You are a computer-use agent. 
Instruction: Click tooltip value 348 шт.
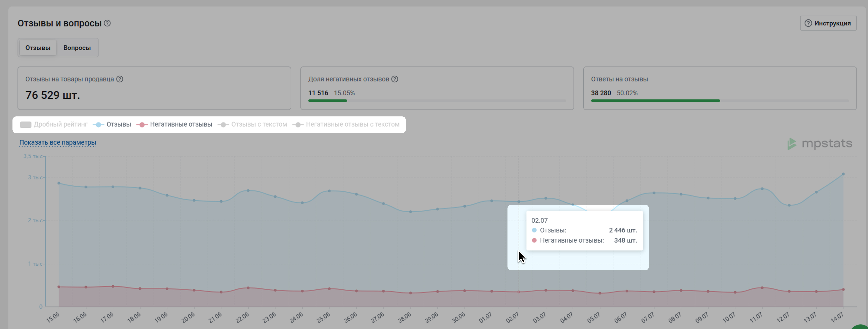[x=626, y=240]
